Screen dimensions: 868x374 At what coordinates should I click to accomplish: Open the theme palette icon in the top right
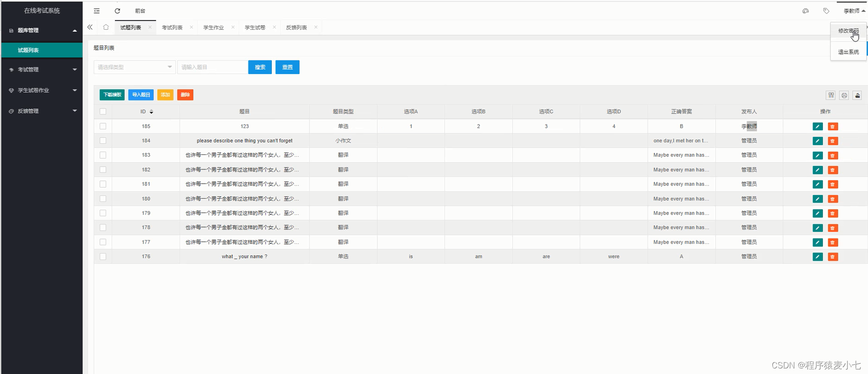click(x=806, y=11)
